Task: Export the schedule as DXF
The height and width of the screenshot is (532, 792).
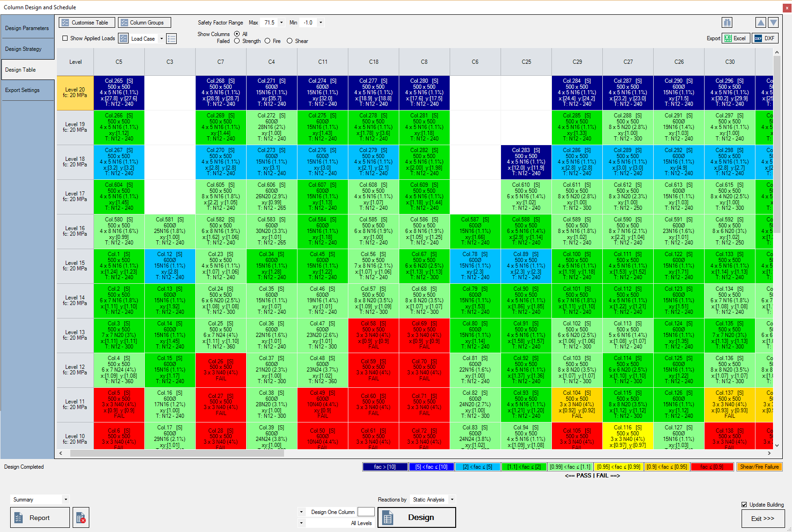Action: click(765, 38)
